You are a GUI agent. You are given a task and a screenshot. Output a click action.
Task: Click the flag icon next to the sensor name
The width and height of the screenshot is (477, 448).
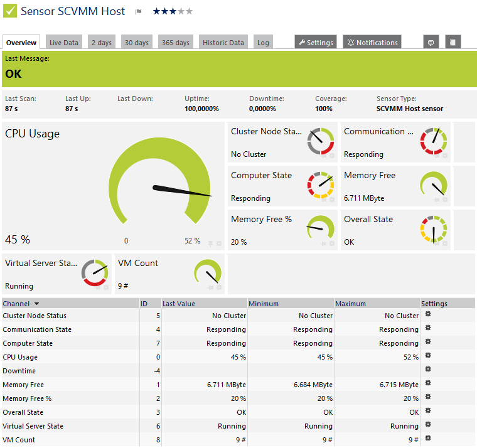coord(139,11)
